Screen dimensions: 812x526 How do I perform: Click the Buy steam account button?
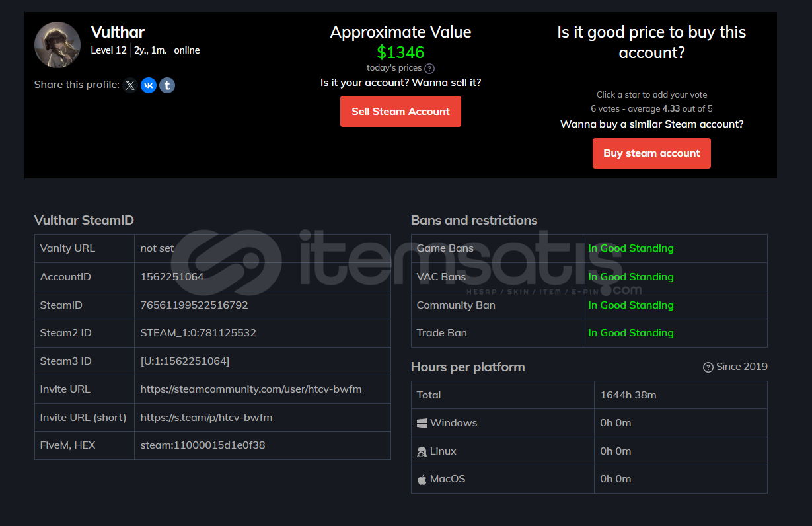(x=651, y=153)
